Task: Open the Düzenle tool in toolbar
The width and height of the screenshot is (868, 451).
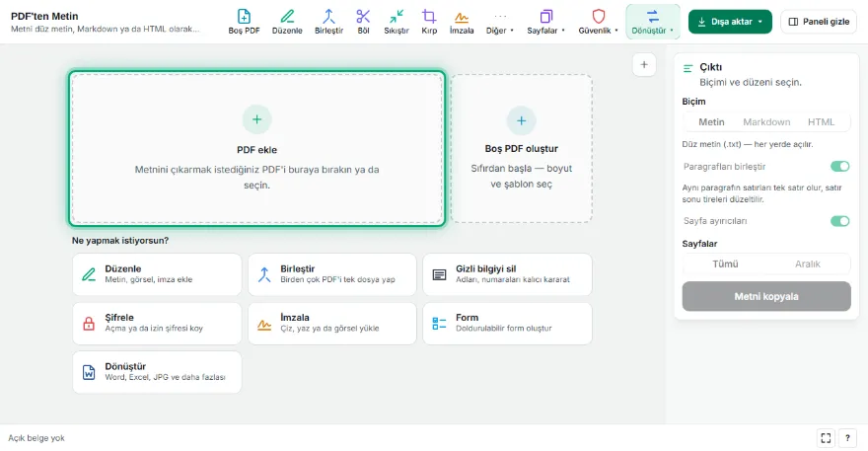Action: [287, 22]
